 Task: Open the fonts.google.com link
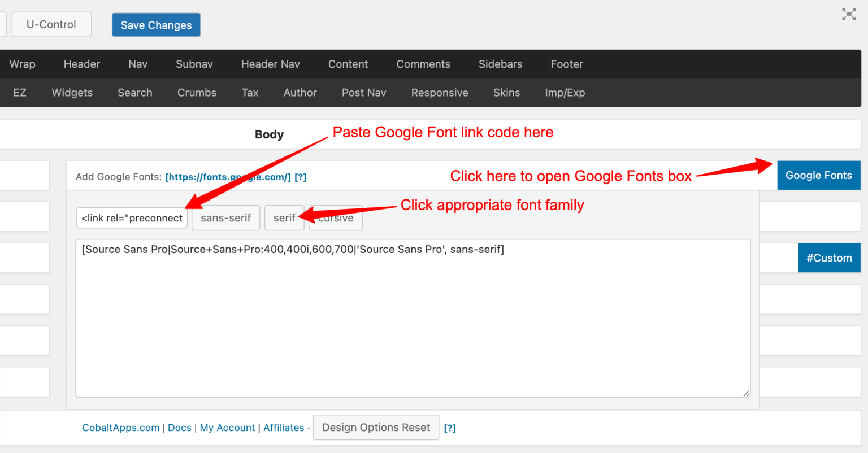228,177
